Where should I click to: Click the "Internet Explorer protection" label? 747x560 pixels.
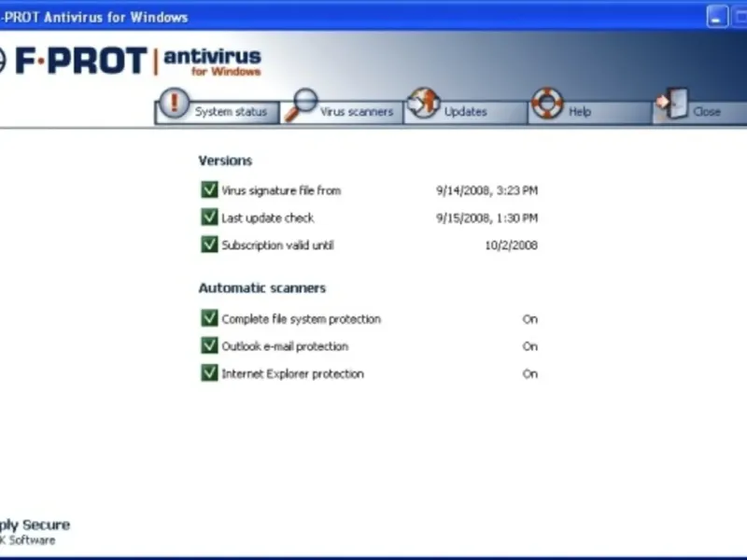coord(292,374)
